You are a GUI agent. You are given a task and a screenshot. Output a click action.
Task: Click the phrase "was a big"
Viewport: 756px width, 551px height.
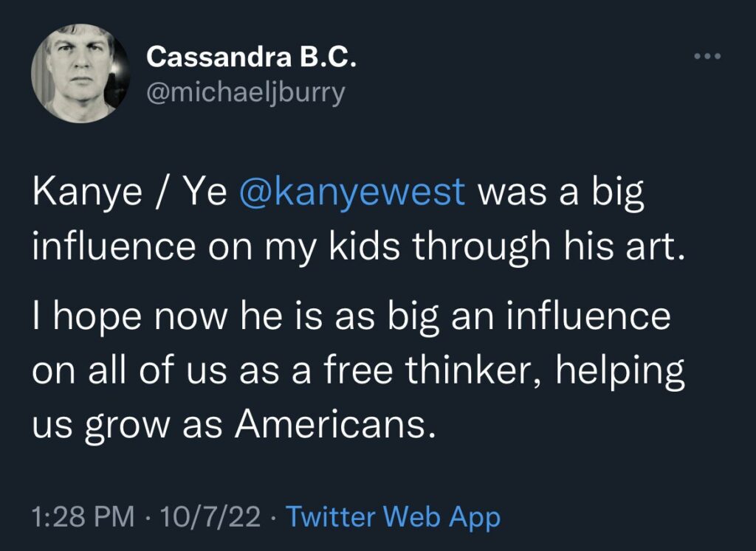point(562,192)
